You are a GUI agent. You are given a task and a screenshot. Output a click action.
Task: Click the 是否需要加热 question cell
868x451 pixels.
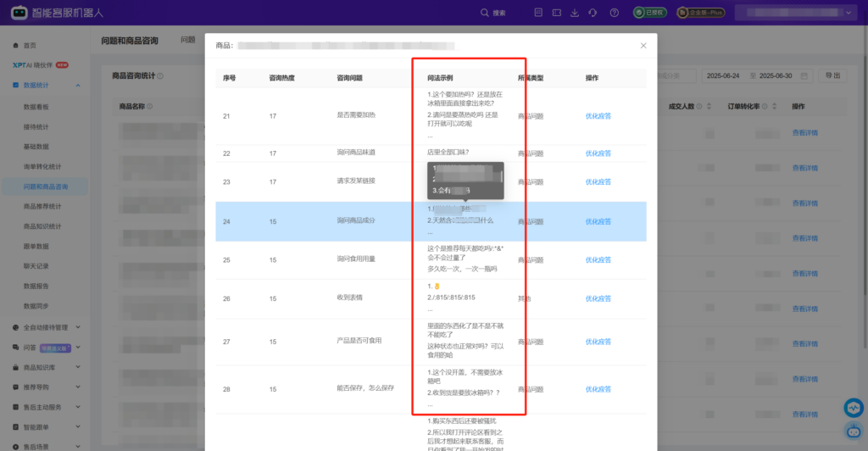[x=356, y=115]
